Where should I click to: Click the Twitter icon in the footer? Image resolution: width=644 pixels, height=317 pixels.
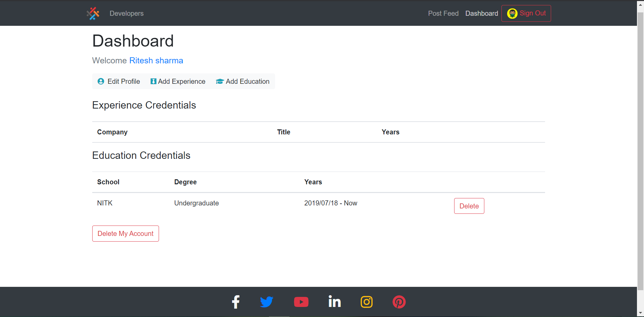(x=267, y=302)
